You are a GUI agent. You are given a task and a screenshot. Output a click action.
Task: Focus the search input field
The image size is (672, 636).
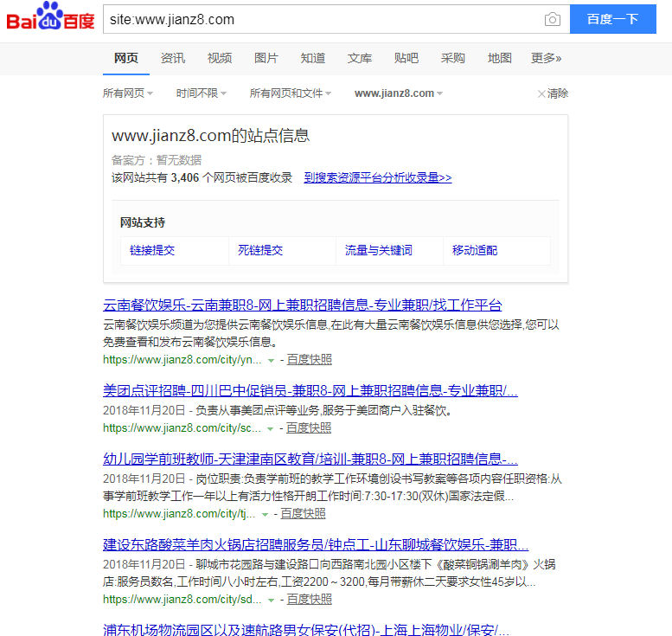pyautogui.click(x=322, y=19)
